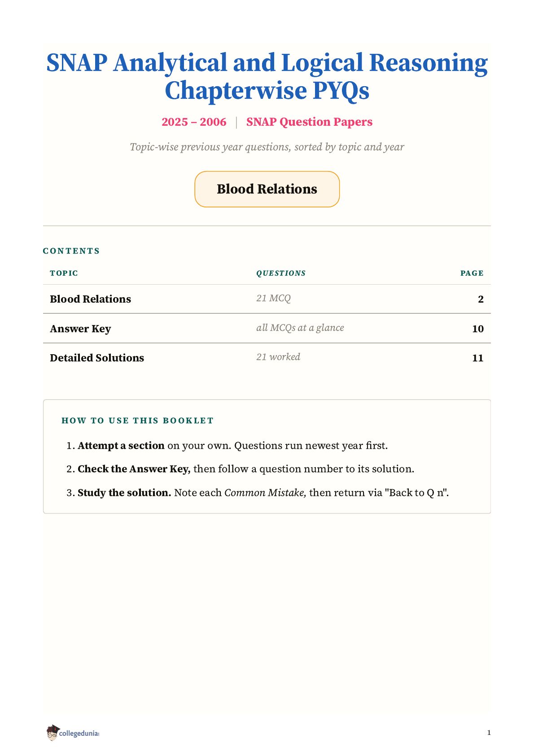The image size is (534, 756).
Task: Click the TOPIC column header
Action: click(x=64, y=273)
